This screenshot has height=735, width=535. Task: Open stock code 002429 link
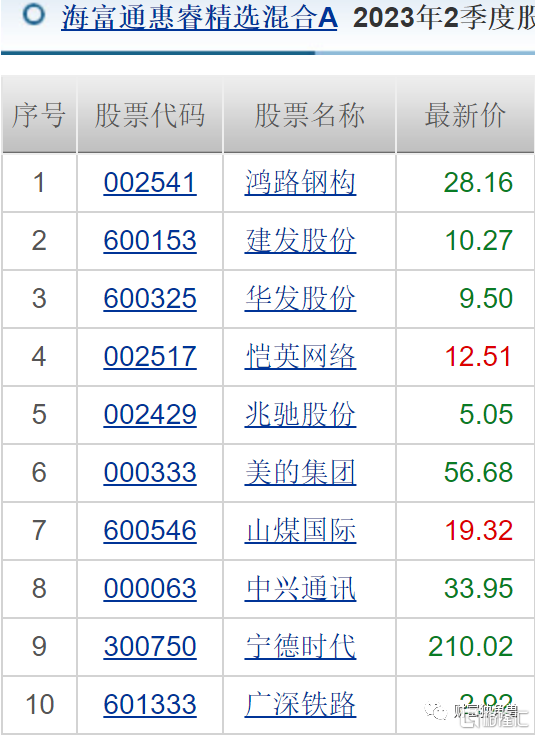point(150,414)
